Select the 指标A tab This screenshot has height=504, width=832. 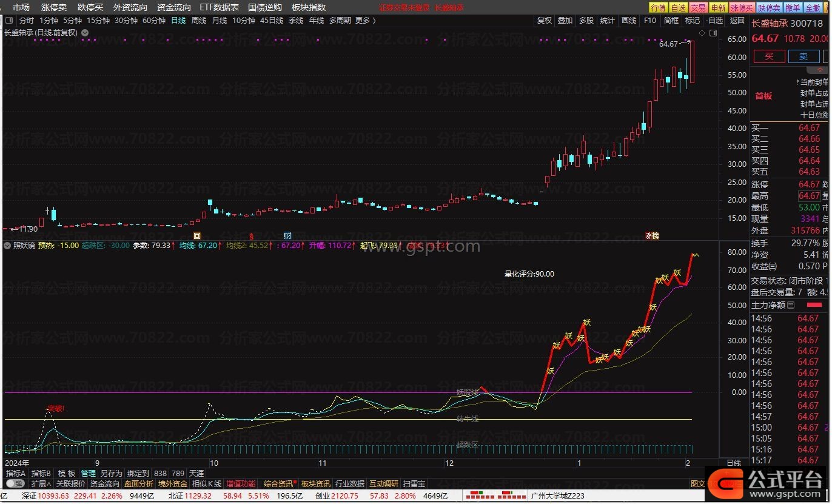tap(16, 473)
